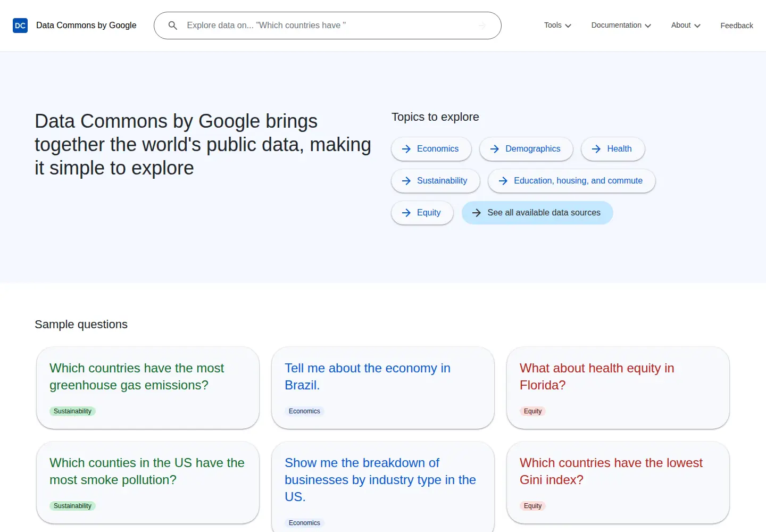Viewport: 766px width, 532px height.
Task: Explore the Demographics topic
Action: (x=526, y=149)
